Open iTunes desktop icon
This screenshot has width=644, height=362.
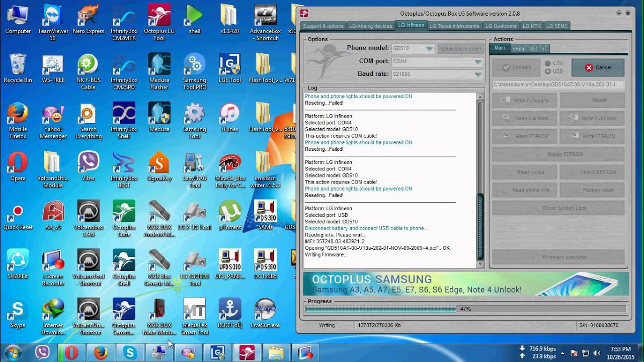pos(230,118)
